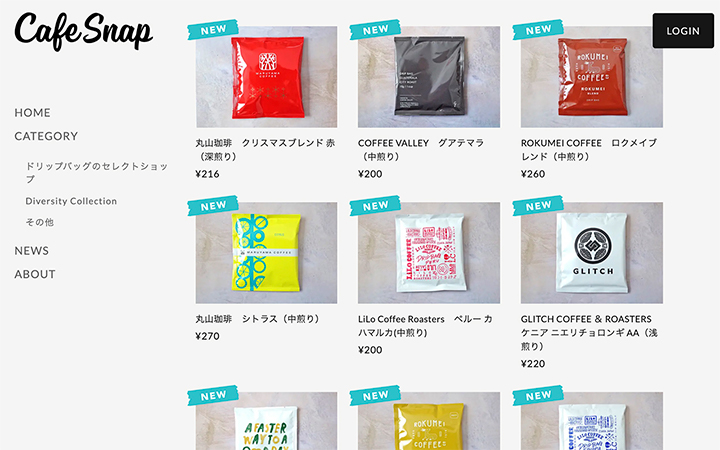This screenshot has height=450, width=720.
Task: Open the yellow citrus Maruyama coffee bag image
Action: (266, 253)
